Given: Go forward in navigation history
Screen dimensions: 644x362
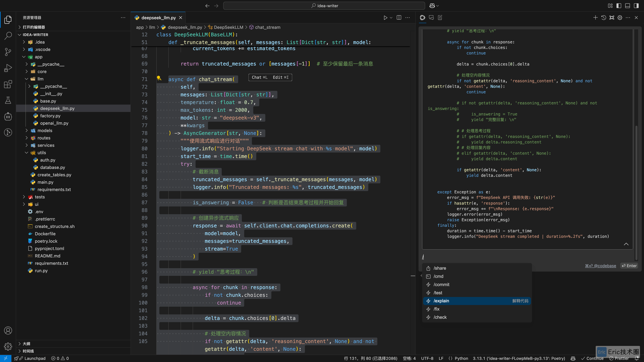Looking at the screenshot, I should pyautogui.click(x=216, y=6).
